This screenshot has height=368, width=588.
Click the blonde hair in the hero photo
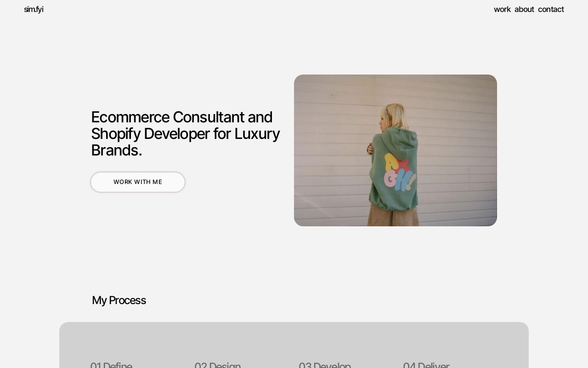point(394,116)
